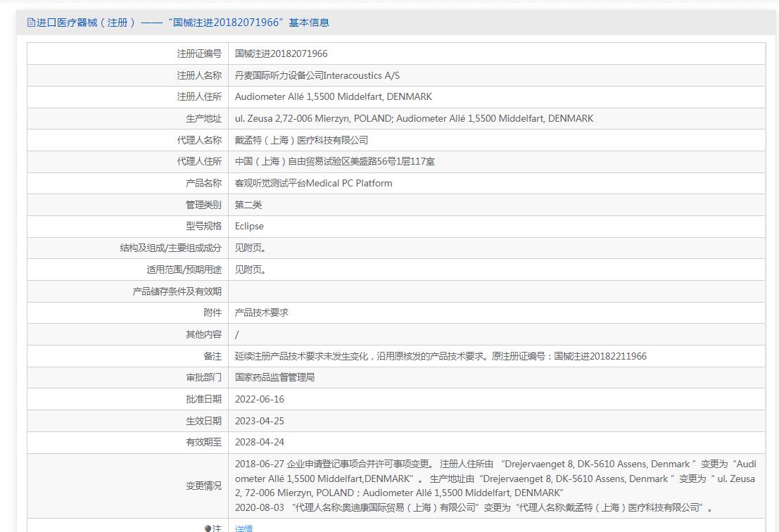The width and height of the screenshot is (779, 532).
Task: Click value 国械注进20182071966 in 注册证编号 row
Action: point(281,53)
